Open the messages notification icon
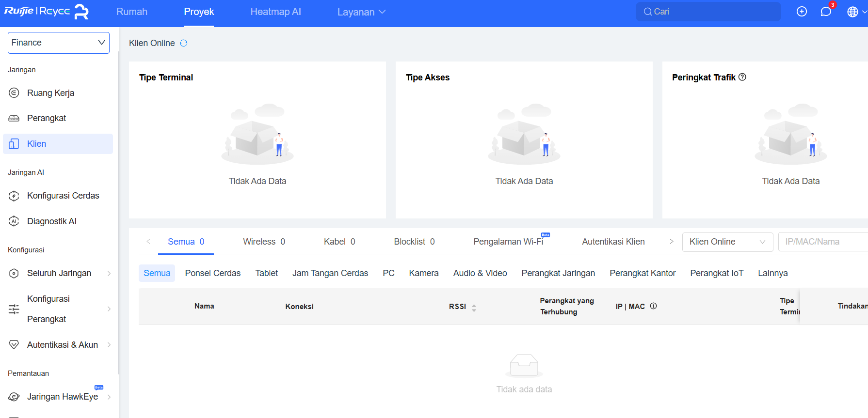868x418 pixels. tap(826, 12)
